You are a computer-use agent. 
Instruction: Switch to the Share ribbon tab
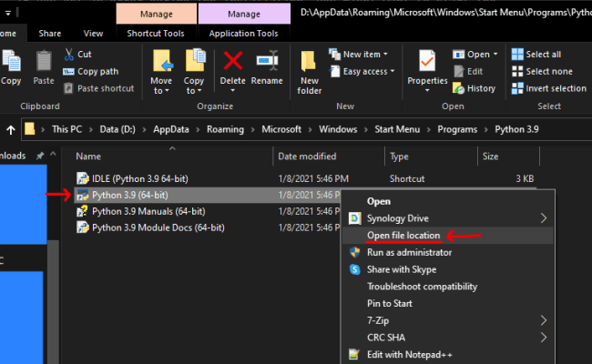click(x=49, y=34)
